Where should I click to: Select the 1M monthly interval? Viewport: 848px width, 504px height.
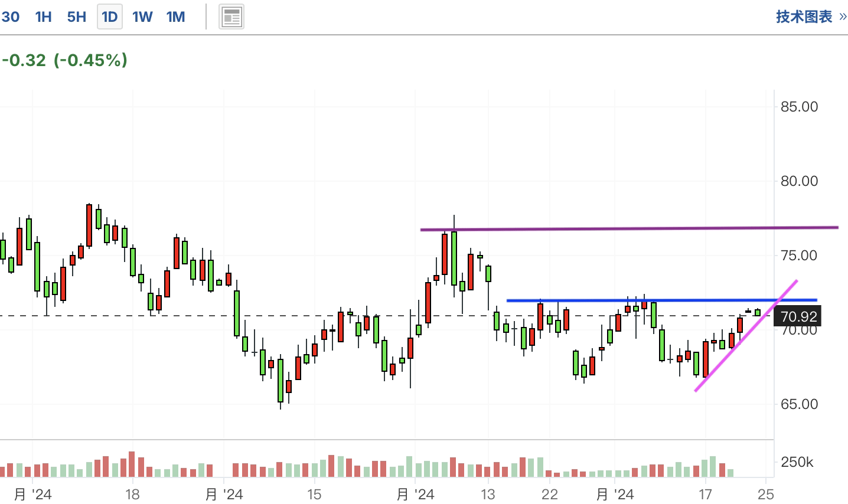pyautogui.click(x=175, y=17)
